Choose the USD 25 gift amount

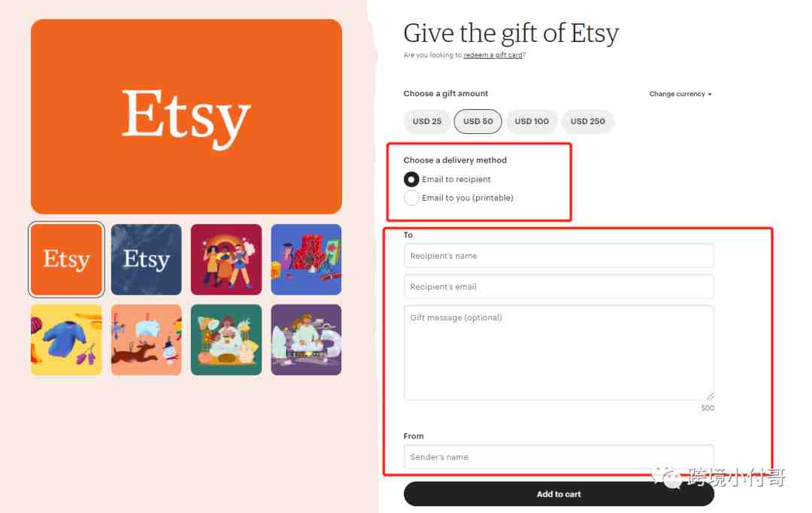[427, 121]
